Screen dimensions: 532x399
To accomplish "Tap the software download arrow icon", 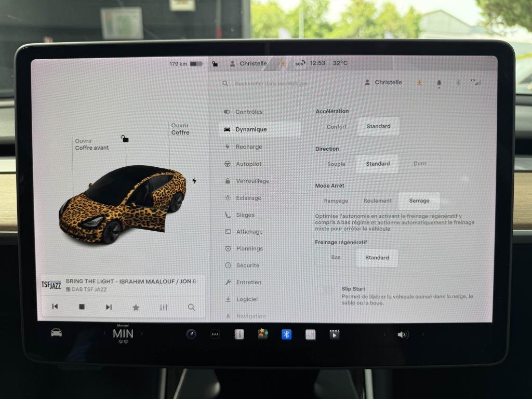I will [420, 83].
